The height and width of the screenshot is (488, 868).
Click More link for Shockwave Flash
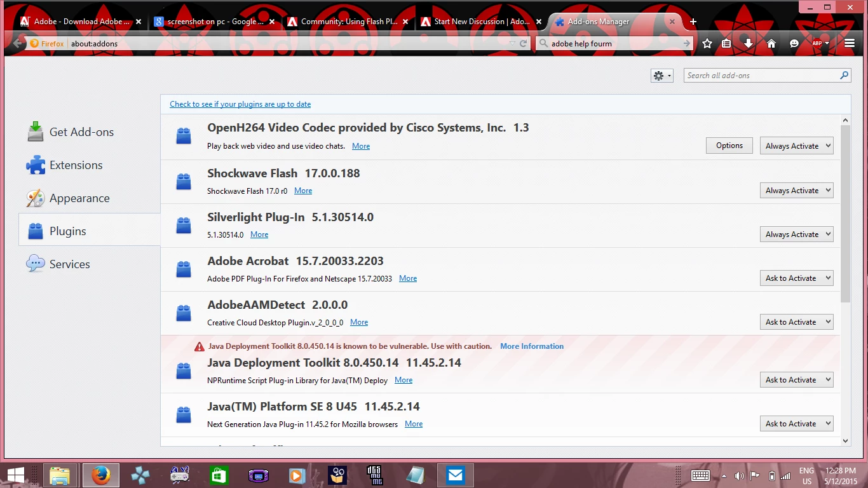tap(303, 191)
